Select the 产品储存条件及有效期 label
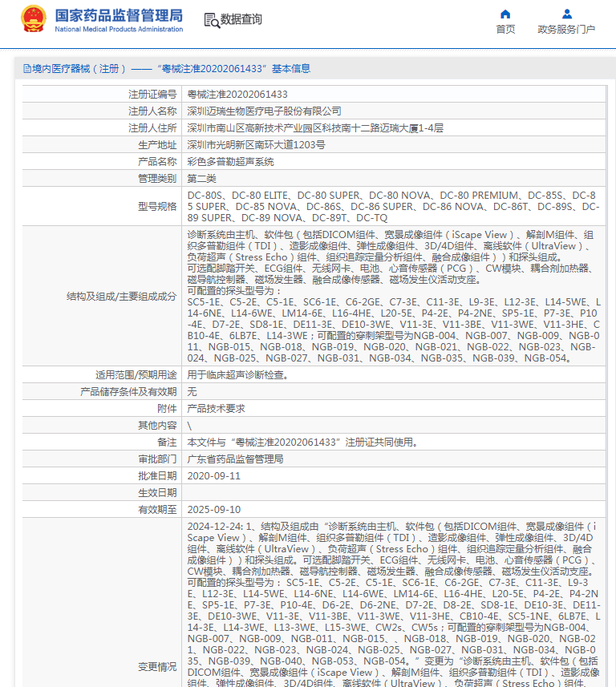Image resolution: width=616 pixels, height=687 pixels. tap(128, 392)
